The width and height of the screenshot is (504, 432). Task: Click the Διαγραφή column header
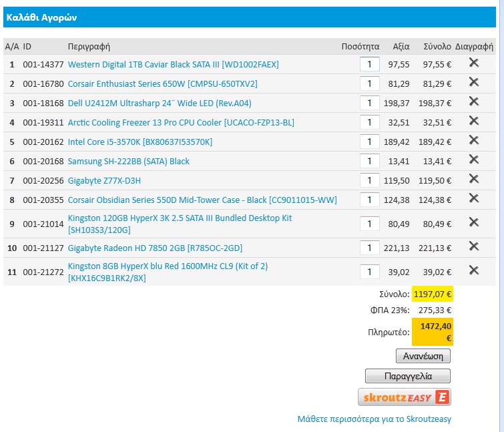point(474,47)
